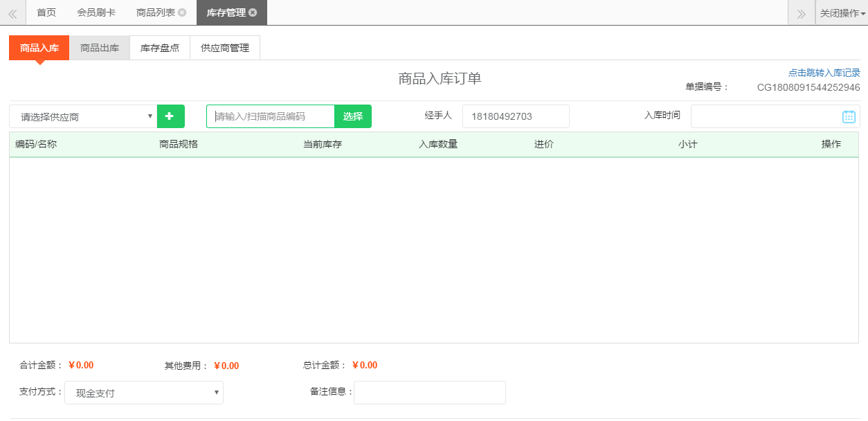Focus the 经手人 handler input field
This screenshot has height=421, width=868.
(x=516, y=116)
